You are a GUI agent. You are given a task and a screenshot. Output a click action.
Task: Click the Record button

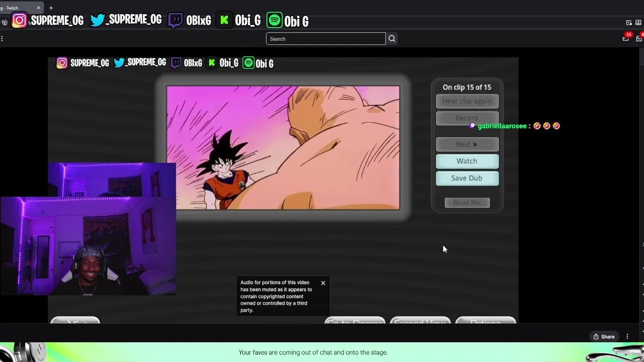pyautogui.click(x=467, y=118)
